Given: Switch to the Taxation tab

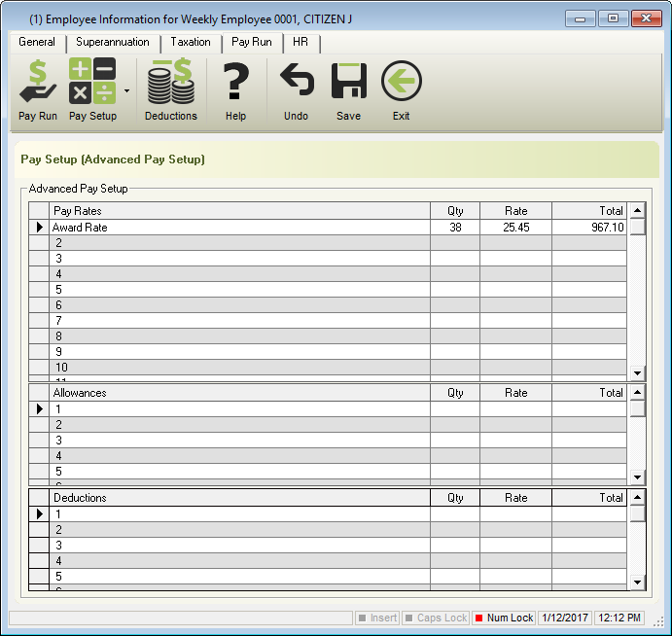Looking at the screenshot, I should [x=191, y=42].
